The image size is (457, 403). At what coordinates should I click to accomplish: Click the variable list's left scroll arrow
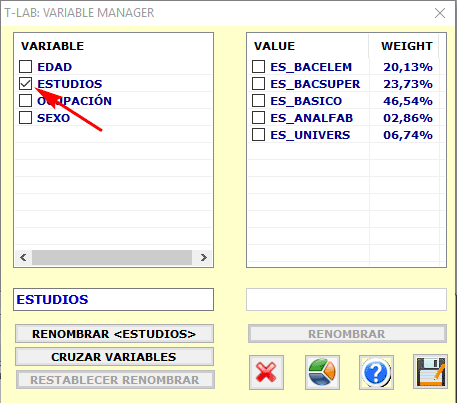point(23,257)
